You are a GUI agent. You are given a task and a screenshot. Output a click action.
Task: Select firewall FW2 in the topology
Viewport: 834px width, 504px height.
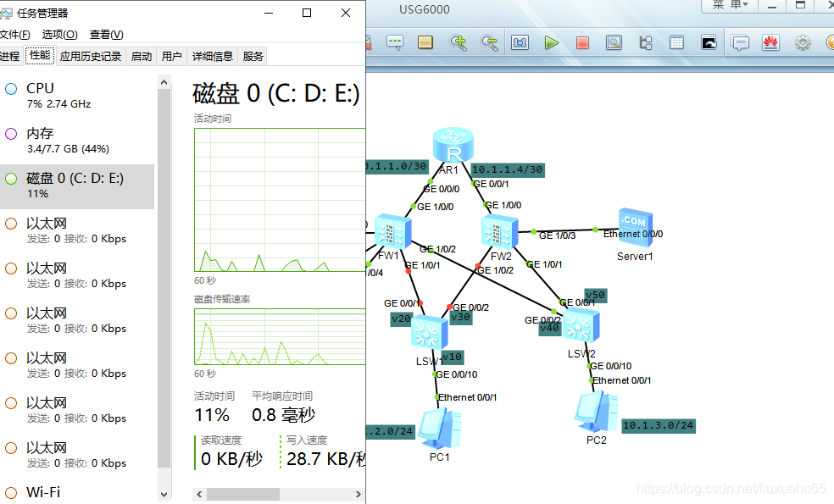(x=499, y=231)
